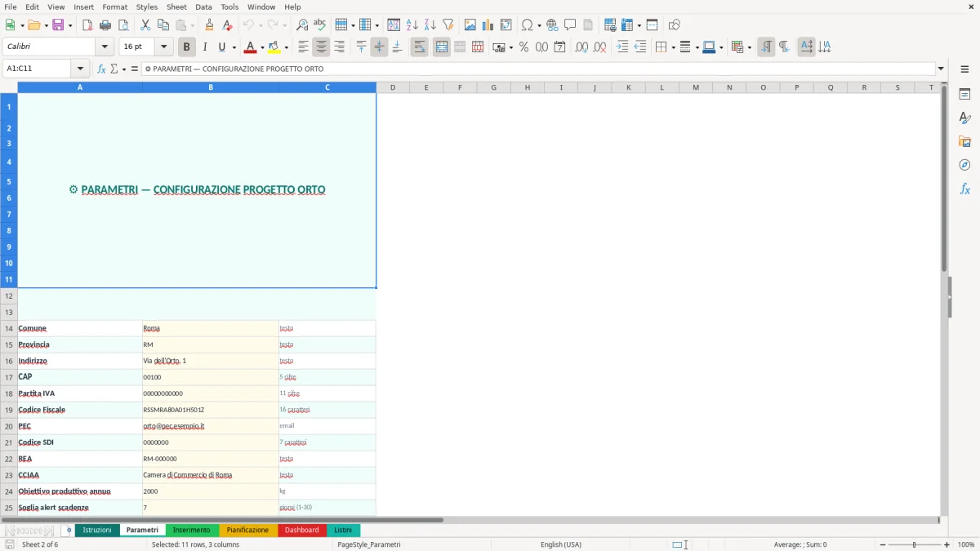
Task: Select row 14 header
Action: point(9,328)
